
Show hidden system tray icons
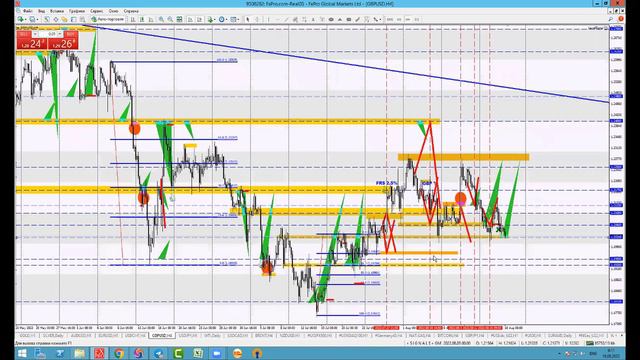click(559, 353)
